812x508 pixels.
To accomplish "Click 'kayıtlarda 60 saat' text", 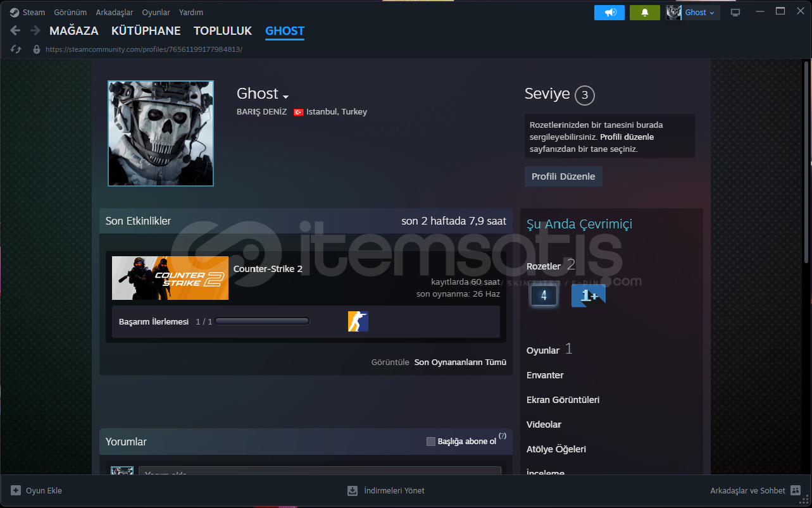I will pyautogui.click(x=465, y=282).
